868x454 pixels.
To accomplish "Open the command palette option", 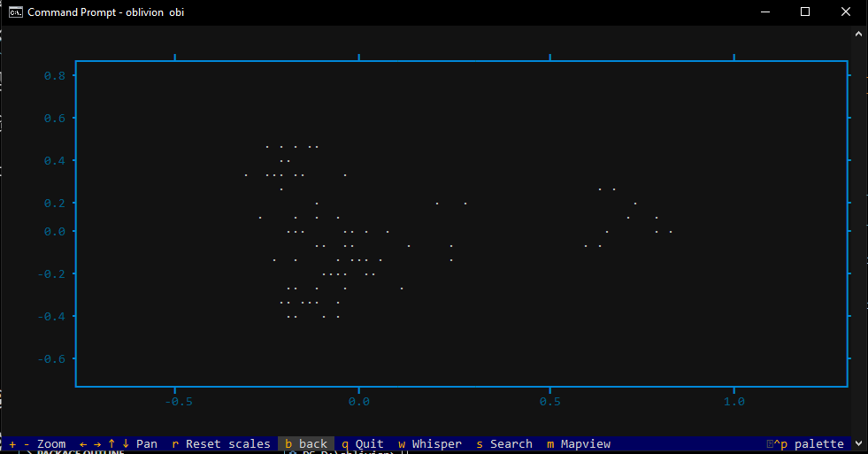I will (x=805, y=444).
